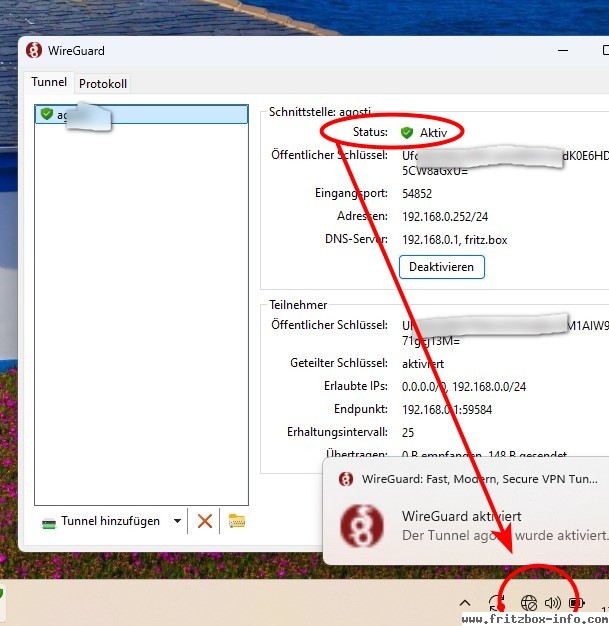The width and height of the screenshot is (609, 626).
Task: Switch to the Protokoll tab
Action: coord(103,84)
